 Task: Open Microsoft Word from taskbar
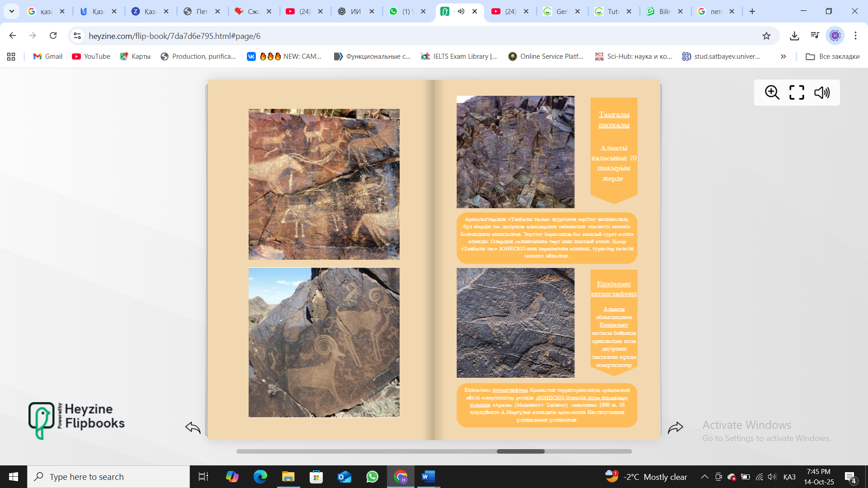(x=428, y=477)
